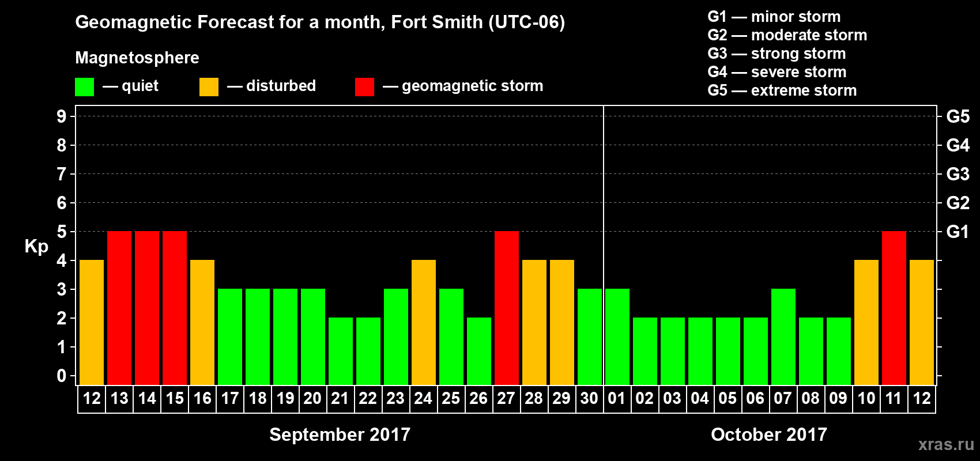The image size is (980, 461).
Task: Click the 'G4 — severe storm' legend line
Action: tap(777, 72)
